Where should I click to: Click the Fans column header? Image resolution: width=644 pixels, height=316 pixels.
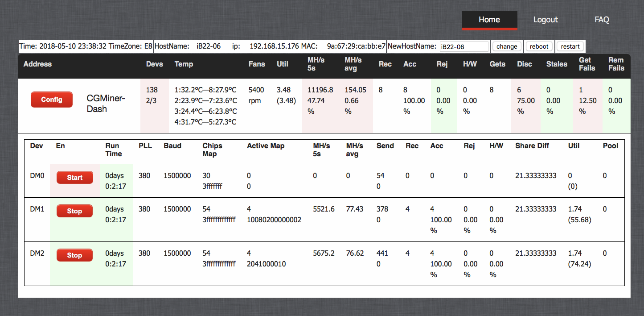point(257,64)
